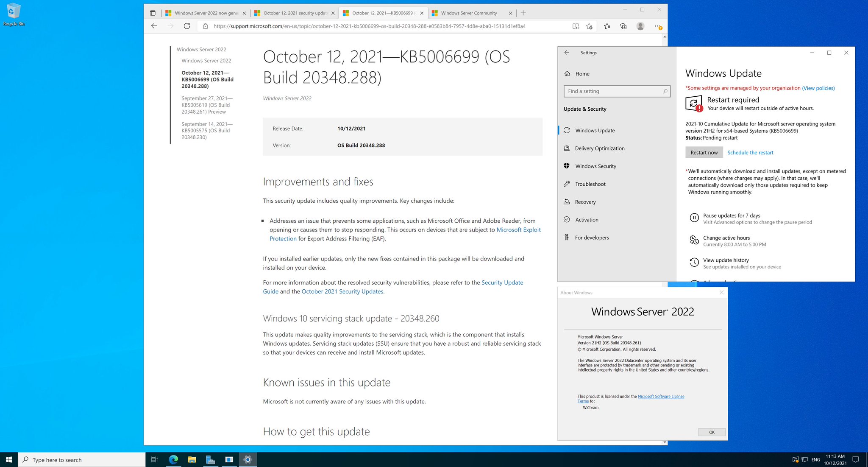Screen dimensions: 868x467
Task: Activate Read aloud from the address bar
Action: tap(575, 26)
